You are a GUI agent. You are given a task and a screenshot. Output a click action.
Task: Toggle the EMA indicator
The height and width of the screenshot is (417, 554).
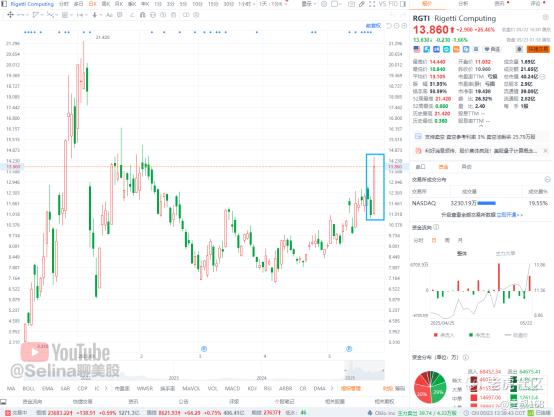(x=47, y=388)
